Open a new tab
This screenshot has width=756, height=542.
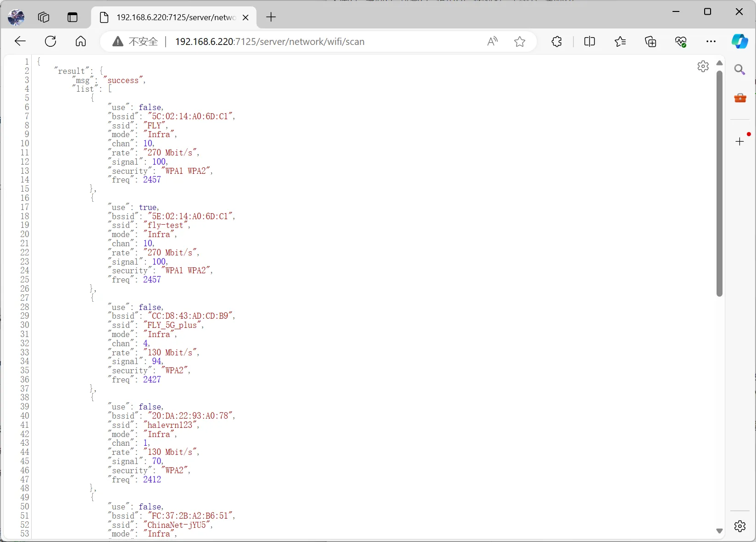(271, 17)
